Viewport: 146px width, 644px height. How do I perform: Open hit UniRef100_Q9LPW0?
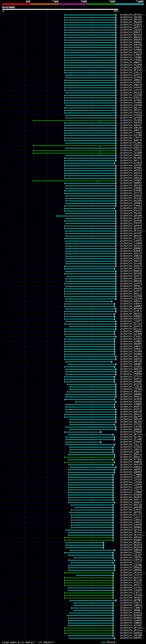(131, 17)
